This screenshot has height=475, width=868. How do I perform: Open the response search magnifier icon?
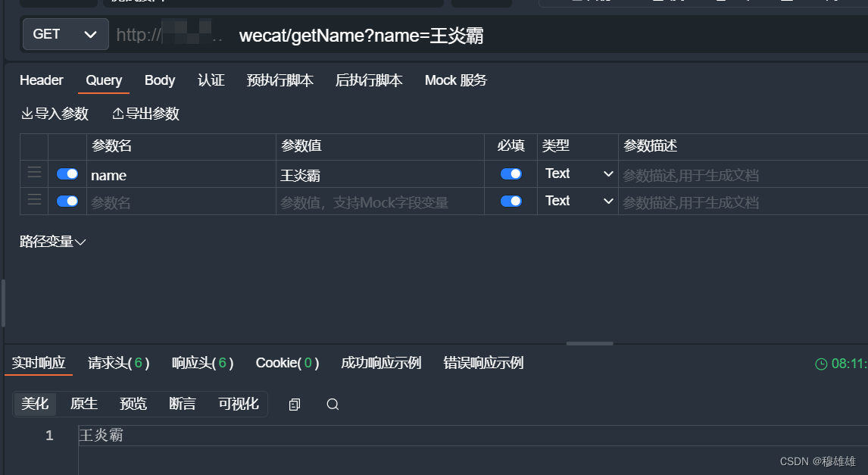(332, 404)
